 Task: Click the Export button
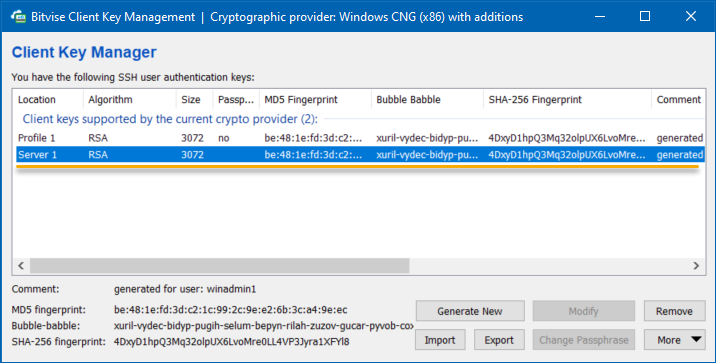point(499,340)
